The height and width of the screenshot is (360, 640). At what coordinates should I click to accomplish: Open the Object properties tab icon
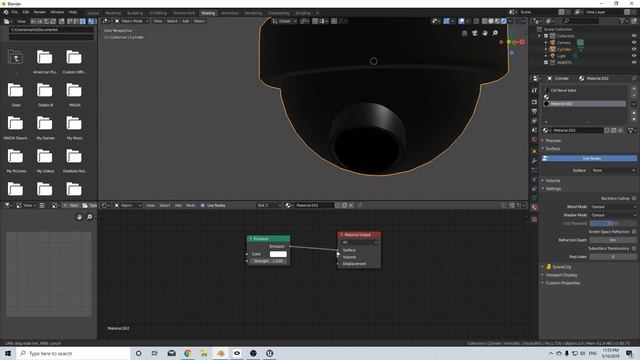tap(534, 151)
